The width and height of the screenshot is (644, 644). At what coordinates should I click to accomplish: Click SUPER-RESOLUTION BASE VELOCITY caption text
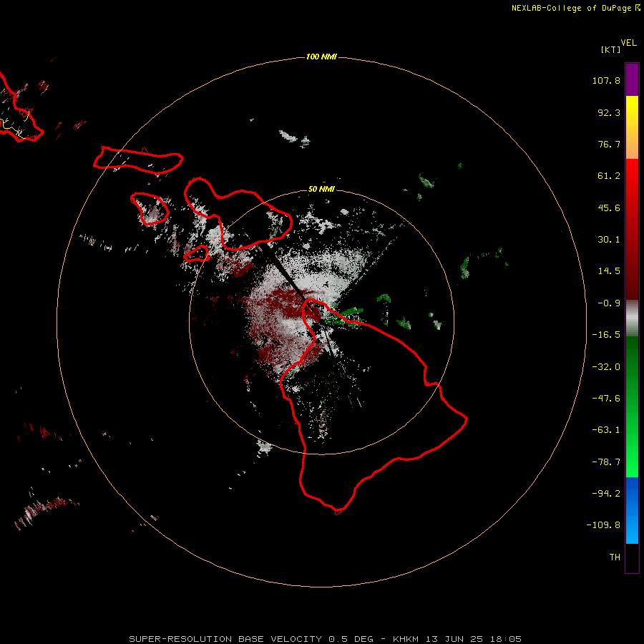[x=225, y=639]
